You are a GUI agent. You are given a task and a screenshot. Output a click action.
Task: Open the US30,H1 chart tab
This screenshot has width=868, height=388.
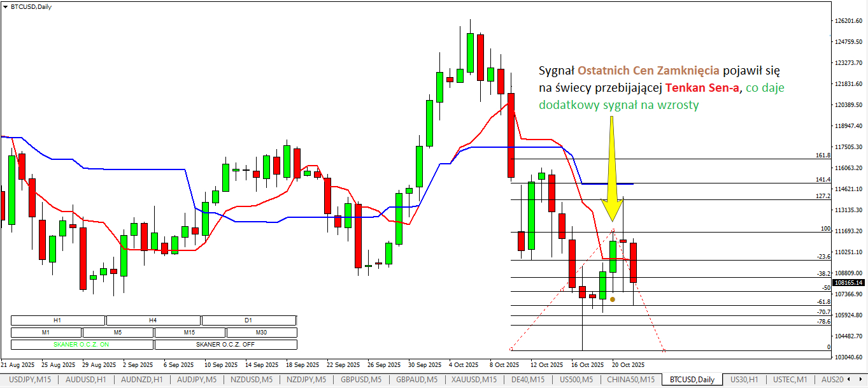point(743,380)
